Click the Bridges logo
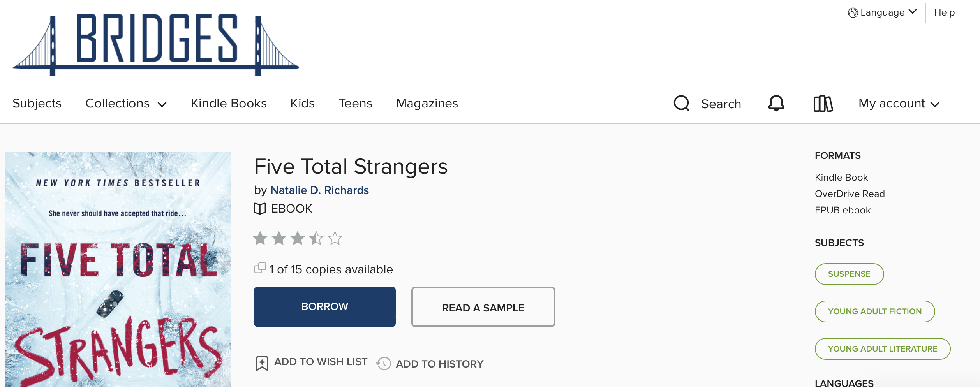 (x=156, y=45)
